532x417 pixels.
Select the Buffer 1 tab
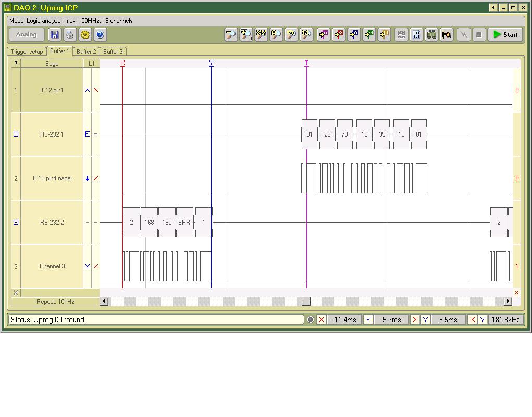[59, 51]
